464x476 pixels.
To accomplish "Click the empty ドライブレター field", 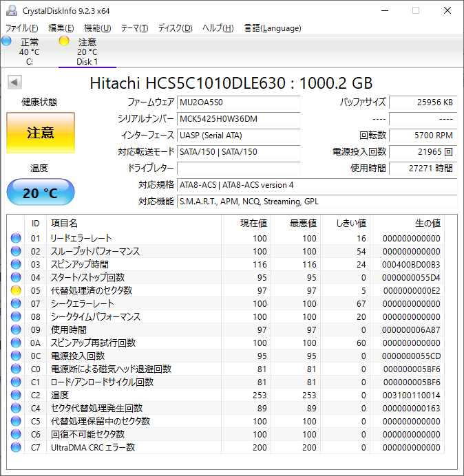I will coord(239,168).
